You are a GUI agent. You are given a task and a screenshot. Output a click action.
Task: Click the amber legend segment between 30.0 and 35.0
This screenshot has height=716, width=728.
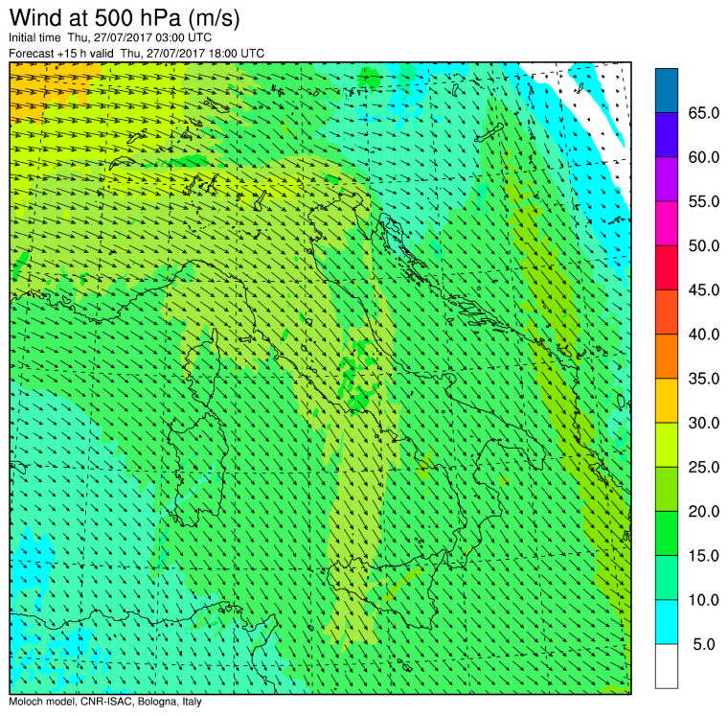pos(667,400)
